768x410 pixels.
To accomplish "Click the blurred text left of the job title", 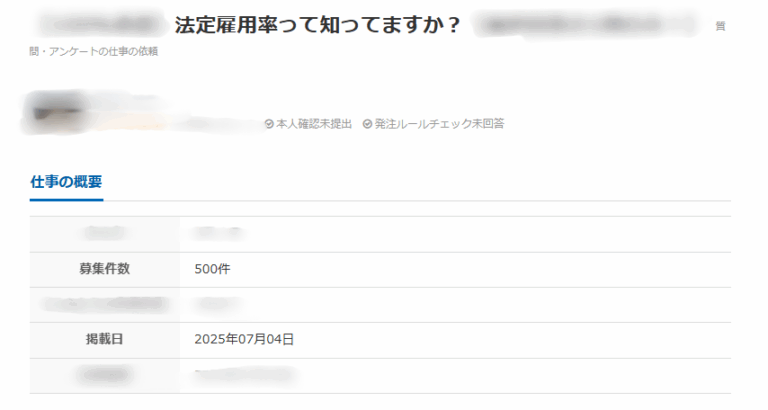I will pos(104,24).
